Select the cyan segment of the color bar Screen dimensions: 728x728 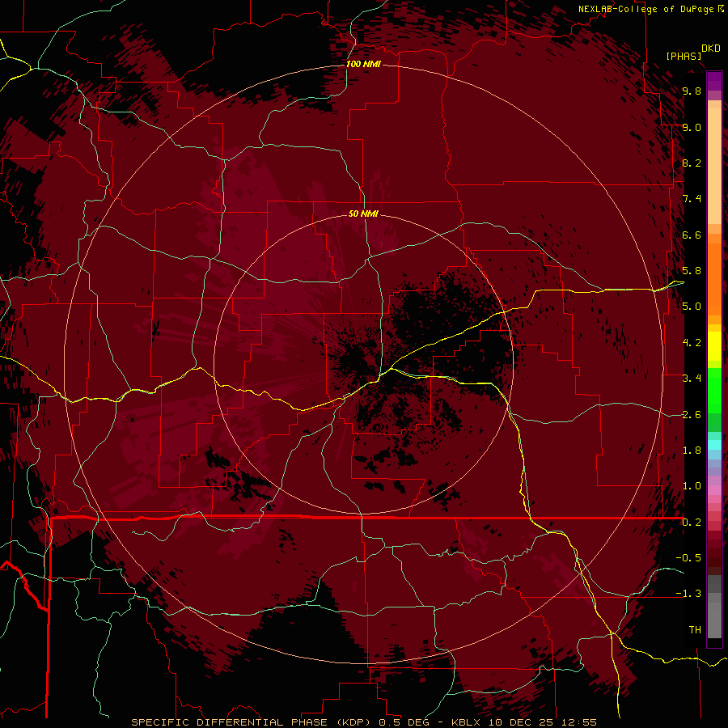click(714, 444)
